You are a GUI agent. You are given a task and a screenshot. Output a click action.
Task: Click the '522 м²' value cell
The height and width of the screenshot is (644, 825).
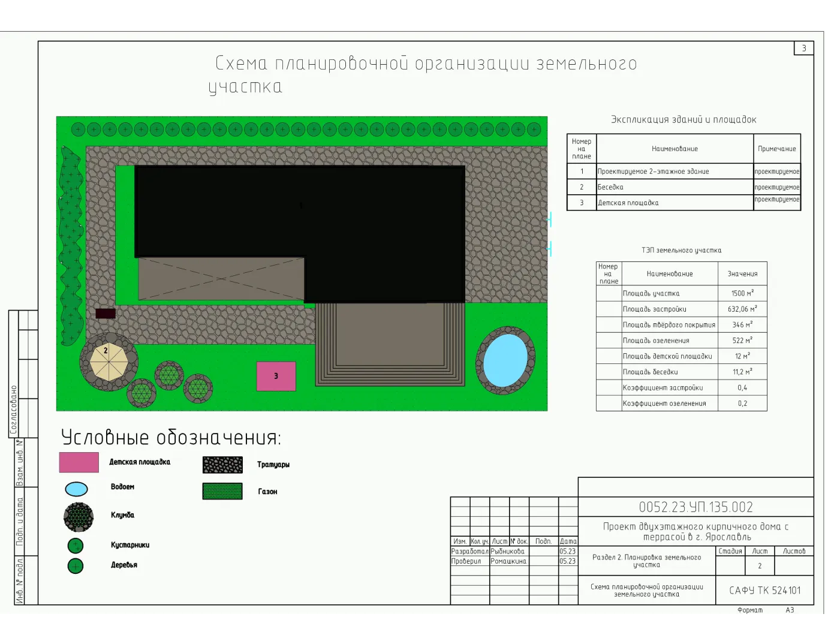(x=743, y=340)
